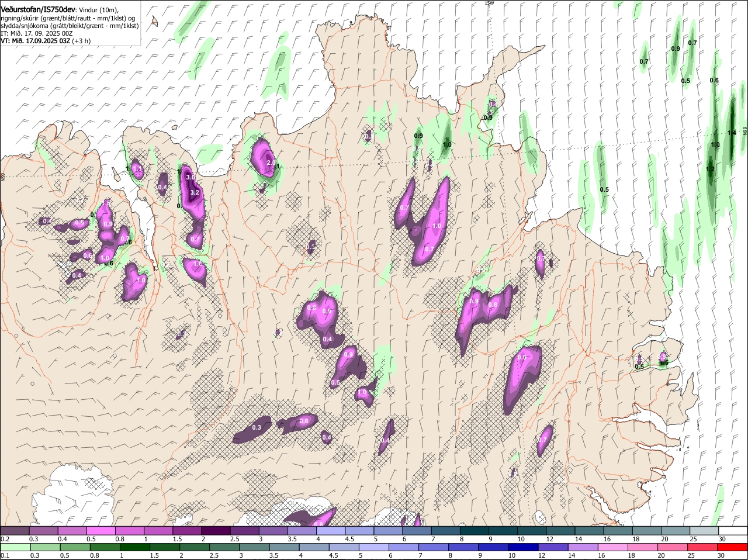Select lower legend swatch starting at 10
Viewport: 748px width, 560px height.
[x=525, y=547]
